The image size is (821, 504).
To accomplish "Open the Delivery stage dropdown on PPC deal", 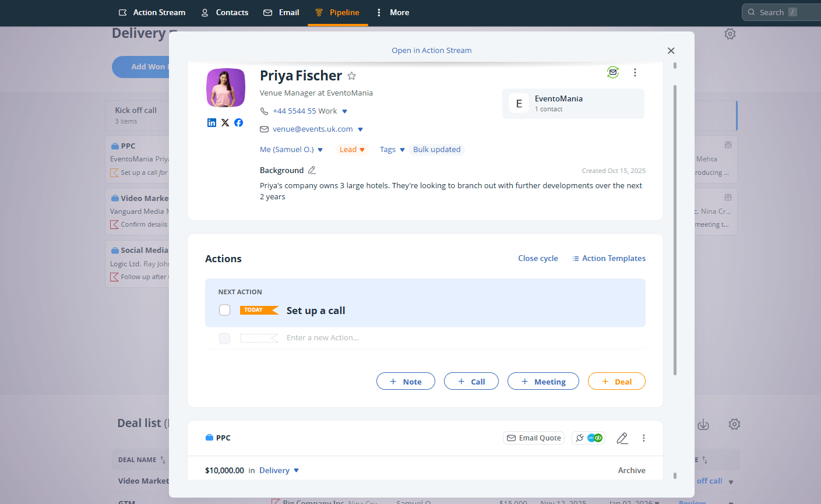I will tap(279, 470).
